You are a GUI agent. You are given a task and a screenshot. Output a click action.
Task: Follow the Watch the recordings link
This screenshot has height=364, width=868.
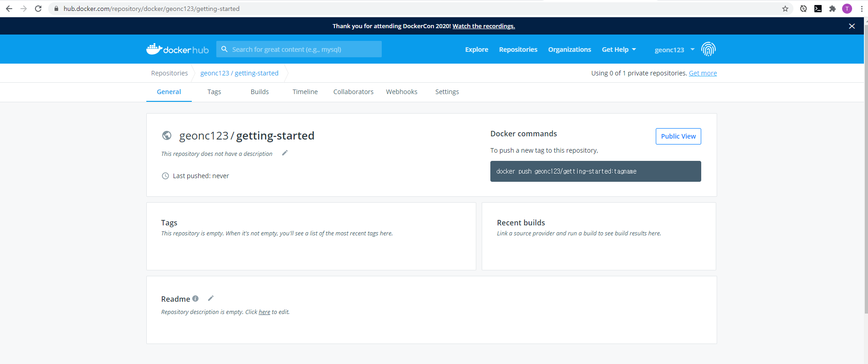[x=484, y=26]
